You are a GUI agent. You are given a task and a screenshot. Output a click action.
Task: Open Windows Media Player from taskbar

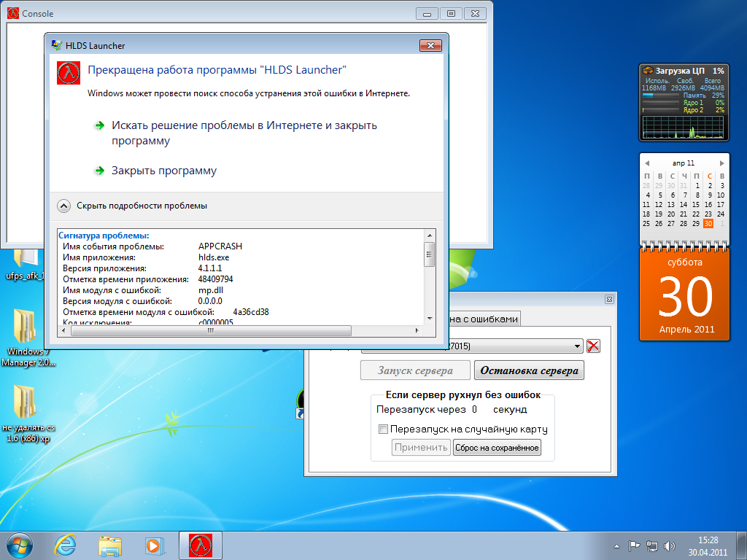pos(155,545)
